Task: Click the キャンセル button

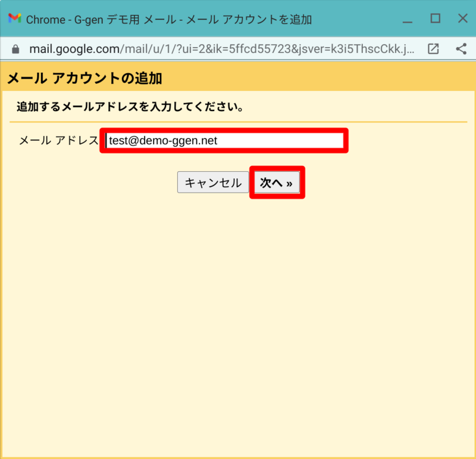Action: click(213, 183)
